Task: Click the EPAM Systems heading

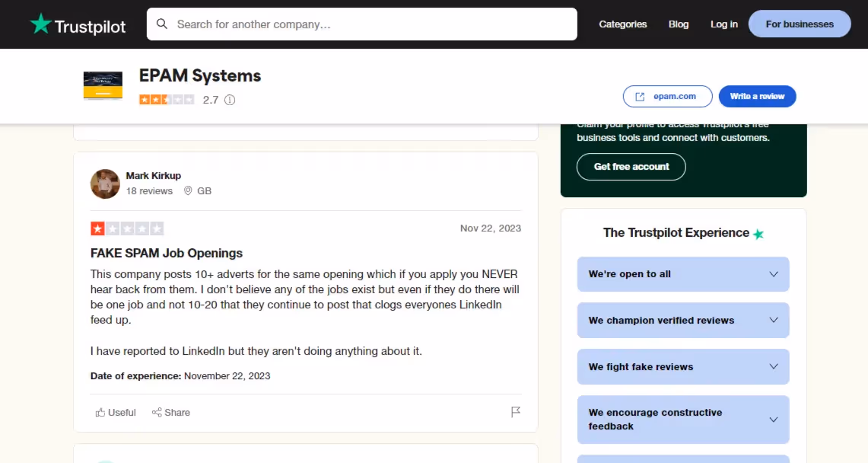Action: pos(200,76)
